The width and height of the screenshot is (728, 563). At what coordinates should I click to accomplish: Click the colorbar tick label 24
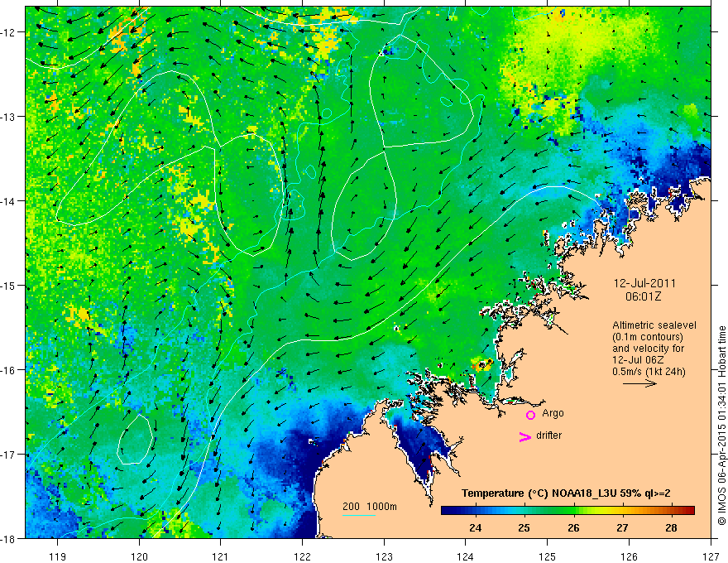point(475,527)
